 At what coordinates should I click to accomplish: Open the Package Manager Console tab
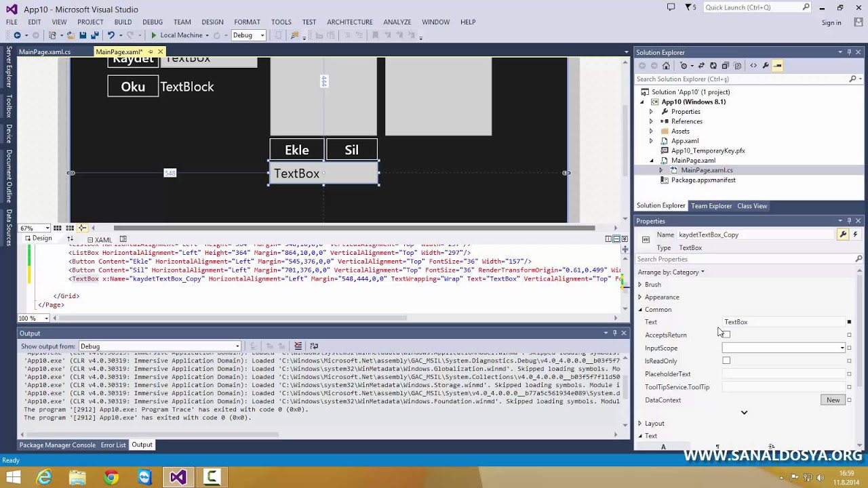[x=57, y=445]
